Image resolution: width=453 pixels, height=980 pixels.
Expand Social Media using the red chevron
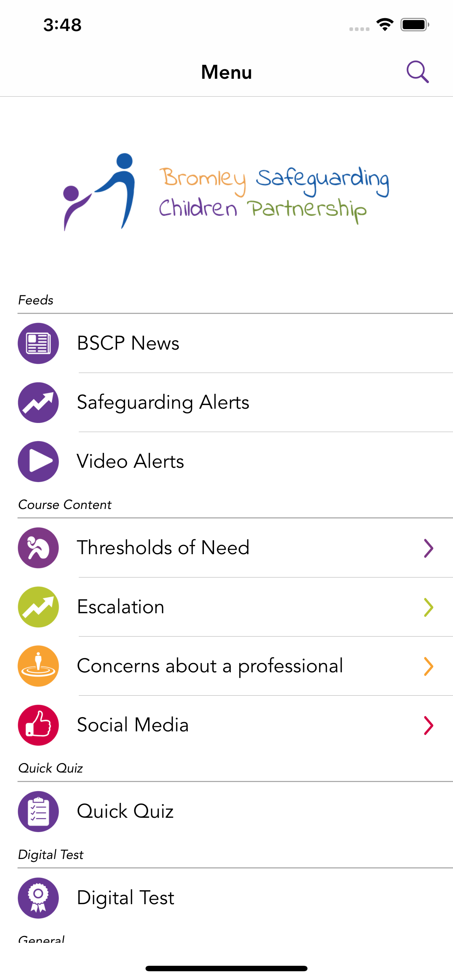pyautogui.click(x=429, y=726)
